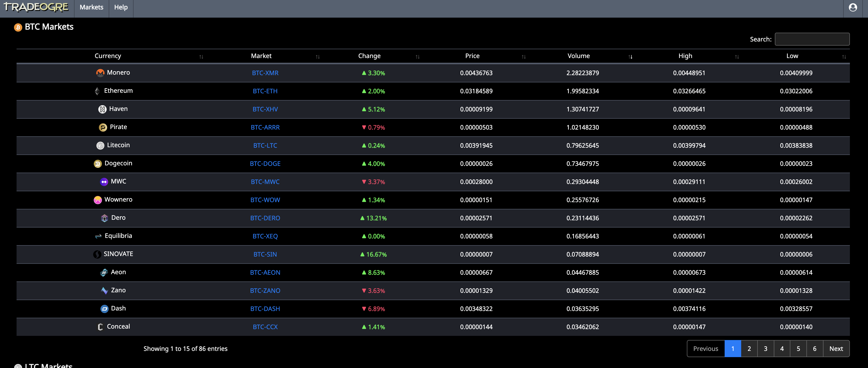The height and width of the screenshot is (368, 868).
Task: Click the Wownero logo icon
Action: point(98,200)
